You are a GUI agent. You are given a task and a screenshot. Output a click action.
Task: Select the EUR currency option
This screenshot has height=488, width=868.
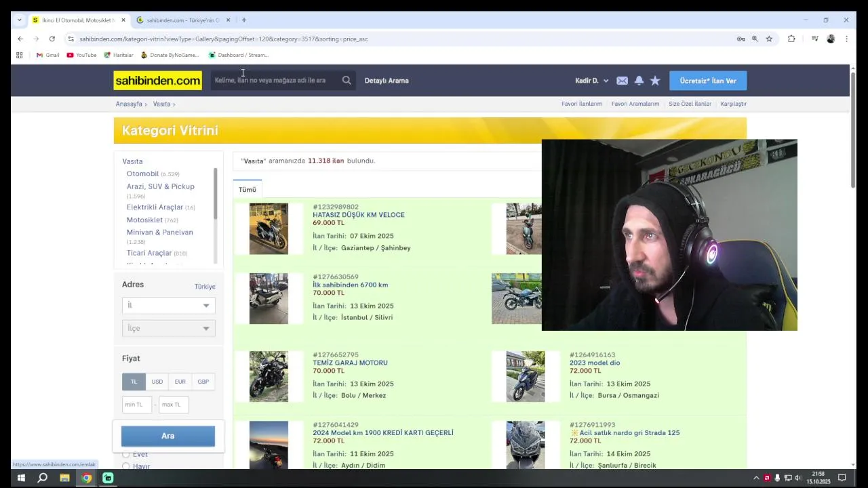pos(180,382)
